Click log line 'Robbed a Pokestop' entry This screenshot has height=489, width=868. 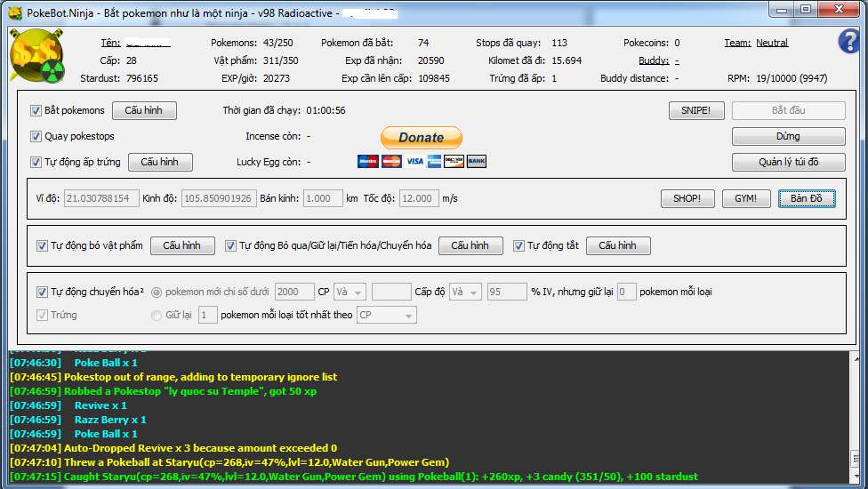tap(164, 391)
